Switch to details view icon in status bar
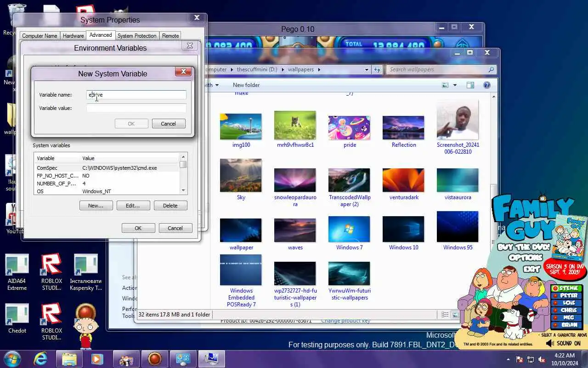This screenshot has height=368, width=588. tap(445, 315)
